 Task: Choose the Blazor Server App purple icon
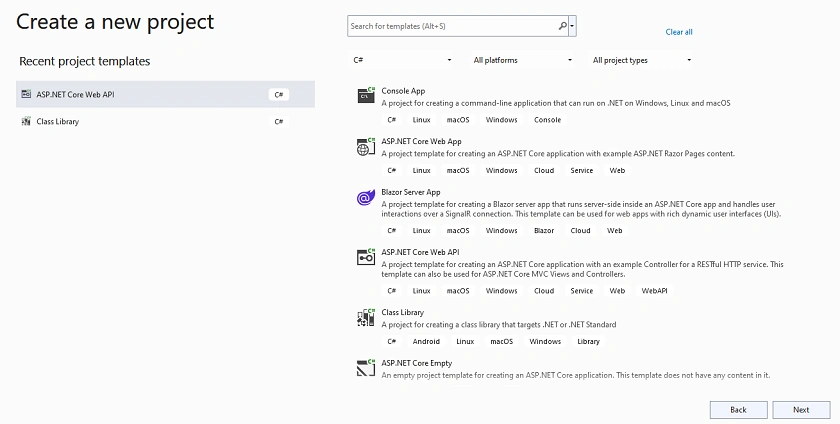(x=366, y=197)
